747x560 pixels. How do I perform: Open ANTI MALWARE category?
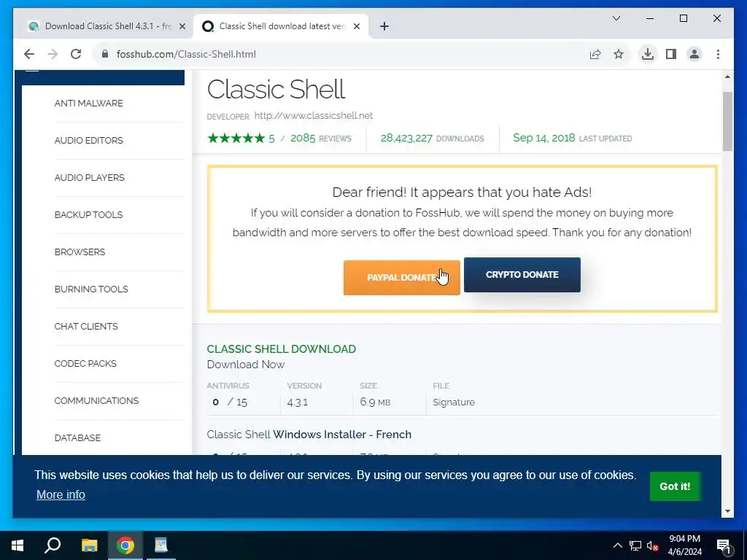coord(88,104)
